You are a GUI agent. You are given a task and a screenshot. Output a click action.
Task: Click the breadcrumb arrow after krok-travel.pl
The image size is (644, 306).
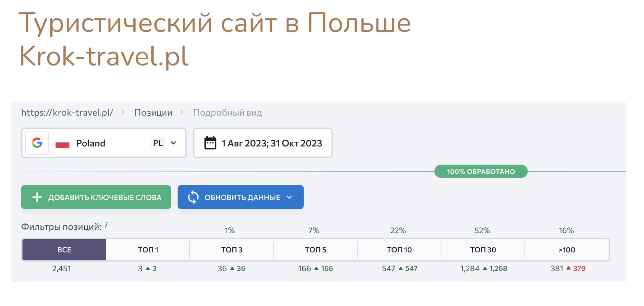(123, 112)
